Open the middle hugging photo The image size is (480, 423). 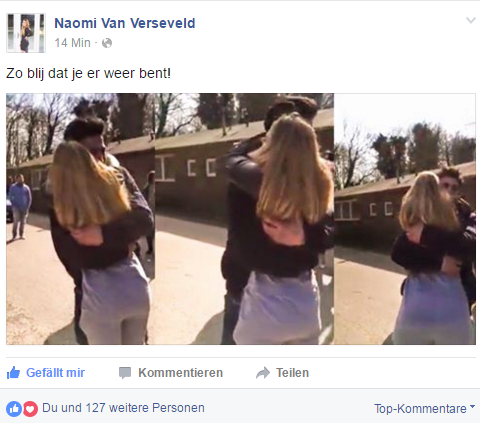[x=244, y=219]
